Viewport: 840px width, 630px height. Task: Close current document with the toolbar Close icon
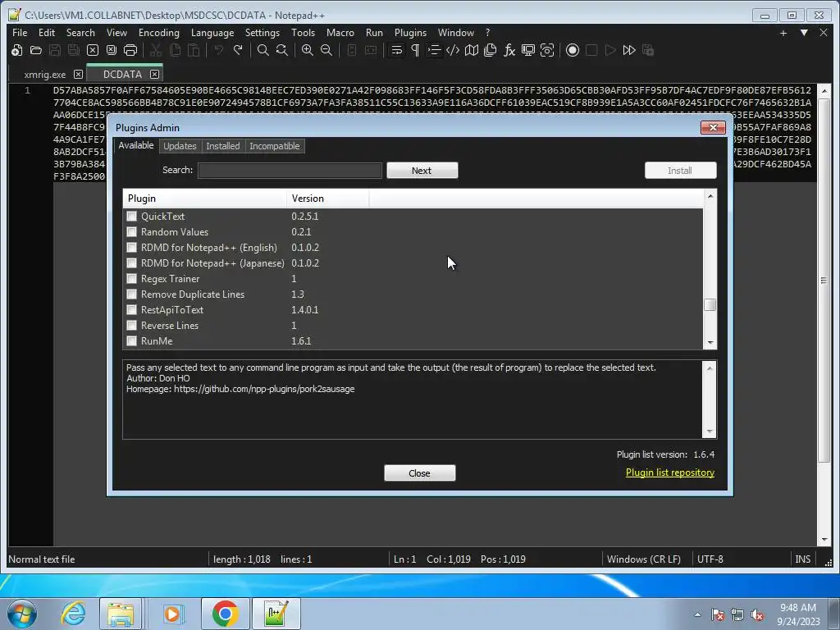pyautogui.click(x=93, y=50)
